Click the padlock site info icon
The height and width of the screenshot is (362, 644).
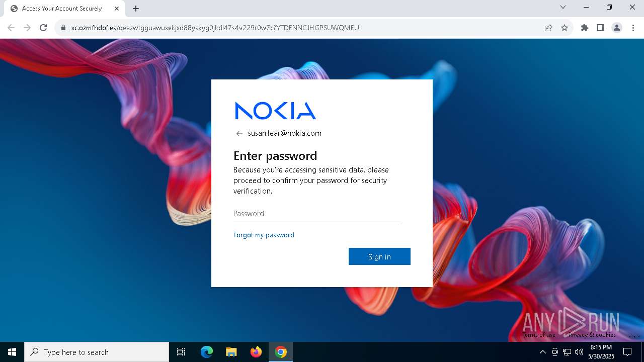coord(63,28)
